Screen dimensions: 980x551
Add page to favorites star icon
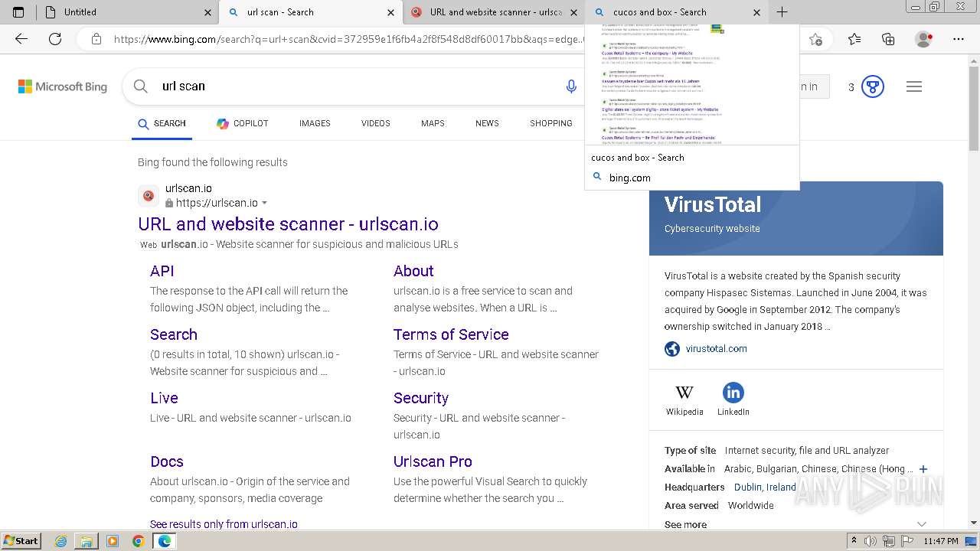tap(815, 39)
